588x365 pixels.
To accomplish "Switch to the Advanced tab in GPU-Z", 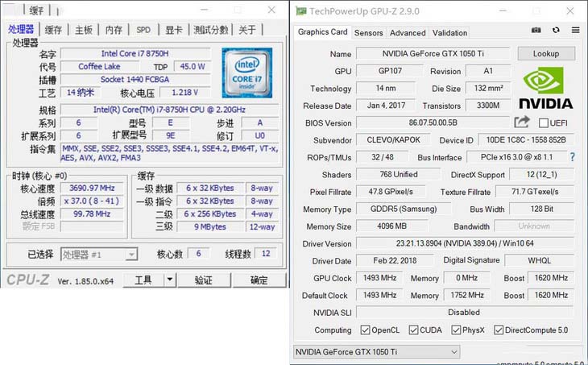I will (x=408, y=33).
